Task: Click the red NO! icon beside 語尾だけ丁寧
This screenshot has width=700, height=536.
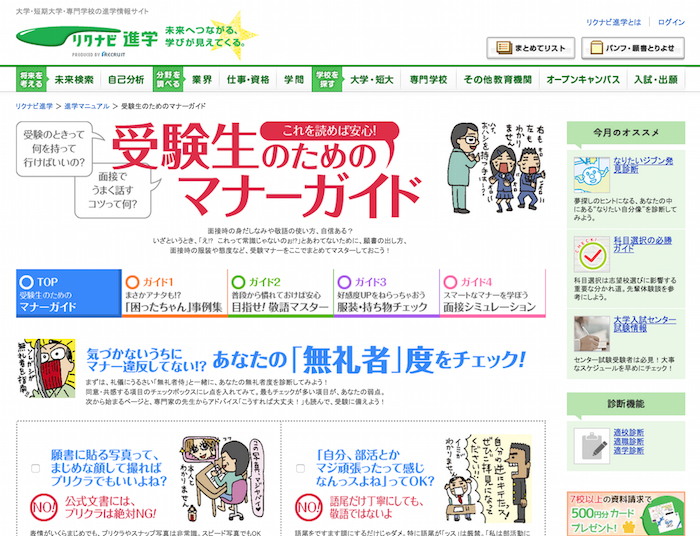Action: pyautogui.click(x=309, y=507)
